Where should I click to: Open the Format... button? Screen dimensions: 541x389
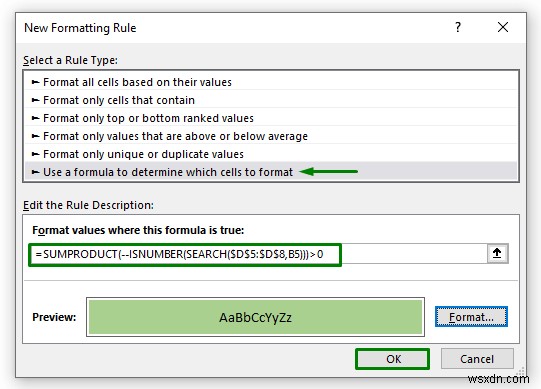pos(471,317)
